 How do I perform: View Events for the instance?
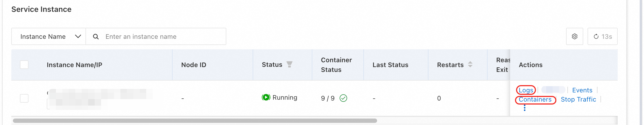coord(582,90)
